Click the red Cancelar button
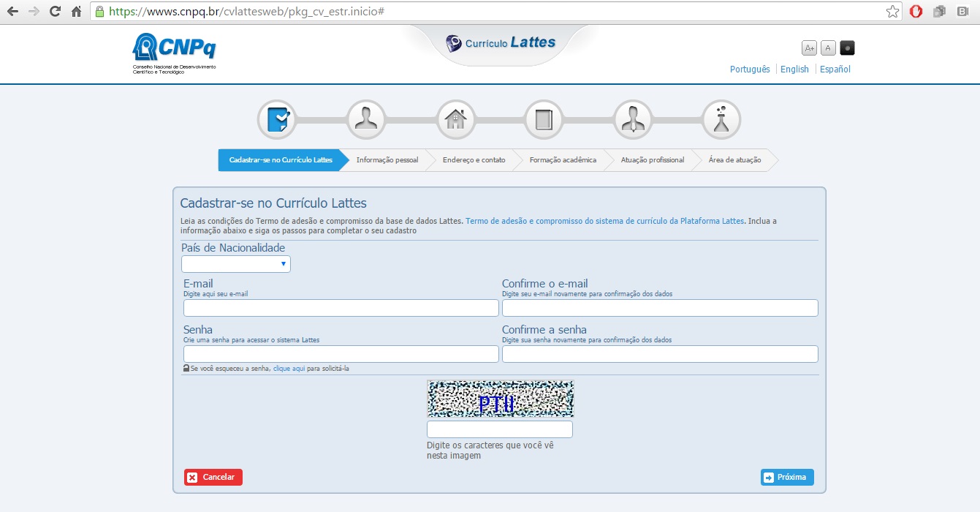The width and height of the screenshot is (980, 512). click(213, 478)
